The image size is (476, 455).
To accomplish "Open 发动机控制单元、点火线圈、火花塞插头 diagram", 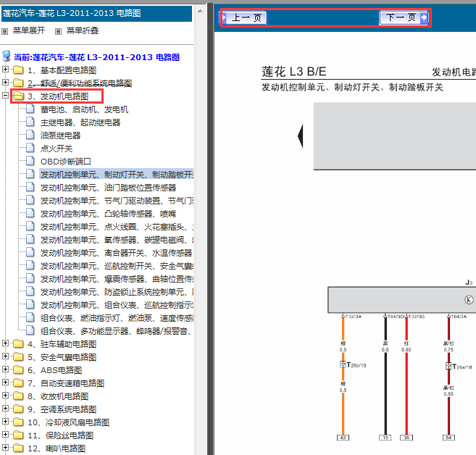I will [x=117, y=227].
